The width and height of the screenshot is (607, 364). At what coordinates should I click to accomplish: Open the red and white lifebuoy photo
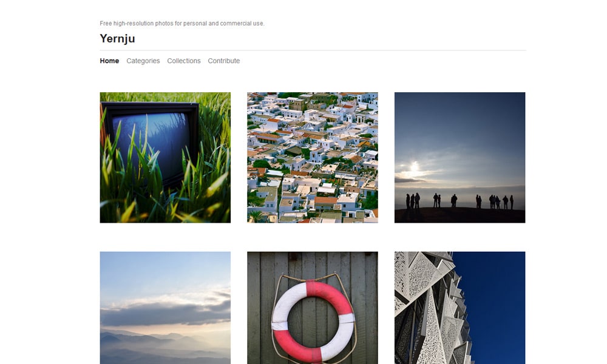point(313,308)
